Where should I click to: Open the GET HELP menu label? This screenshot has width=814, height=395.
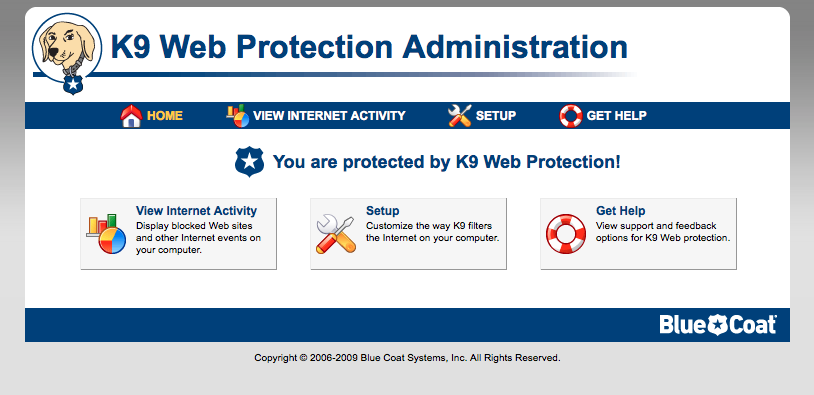(x=616, y=116)
